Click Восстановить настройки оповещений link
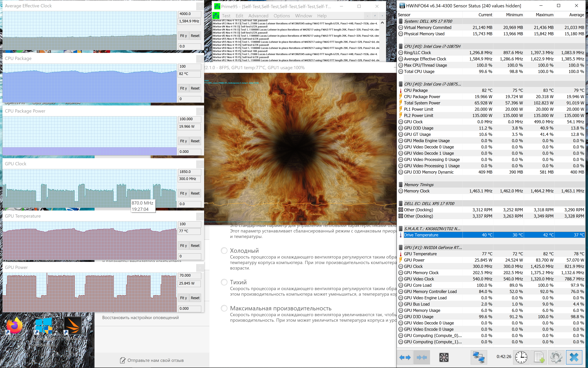Screen dimensions: 588x368 [140, 318]
